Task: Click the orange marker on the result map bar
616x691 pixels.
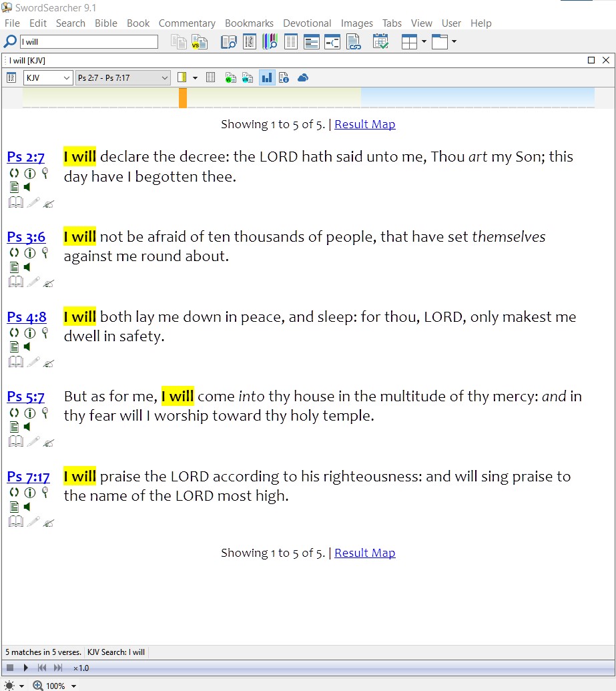Action: [x=183, y=98]
